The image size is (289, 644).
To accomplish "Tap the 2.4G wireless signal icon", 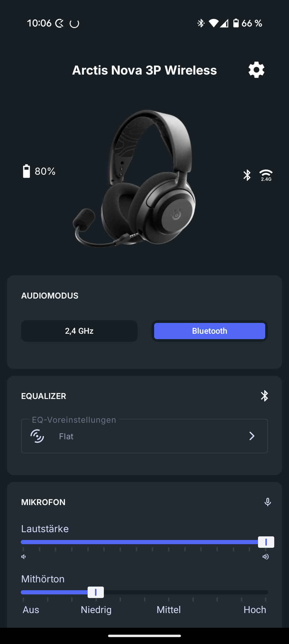I will tap(266, 175).
